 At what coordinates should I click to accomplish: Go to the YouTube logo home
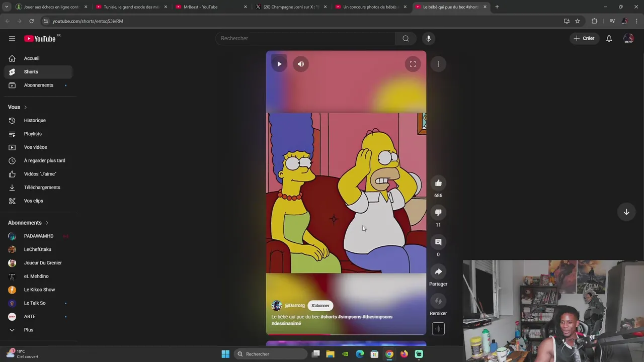coord(40,39)
